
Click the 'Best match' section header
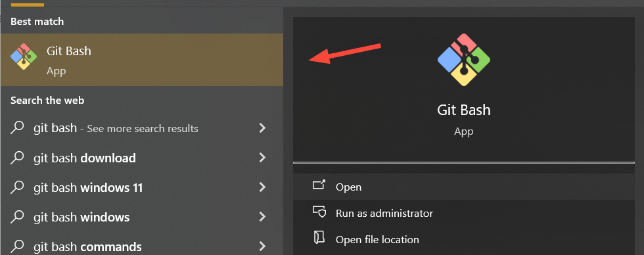37,21
